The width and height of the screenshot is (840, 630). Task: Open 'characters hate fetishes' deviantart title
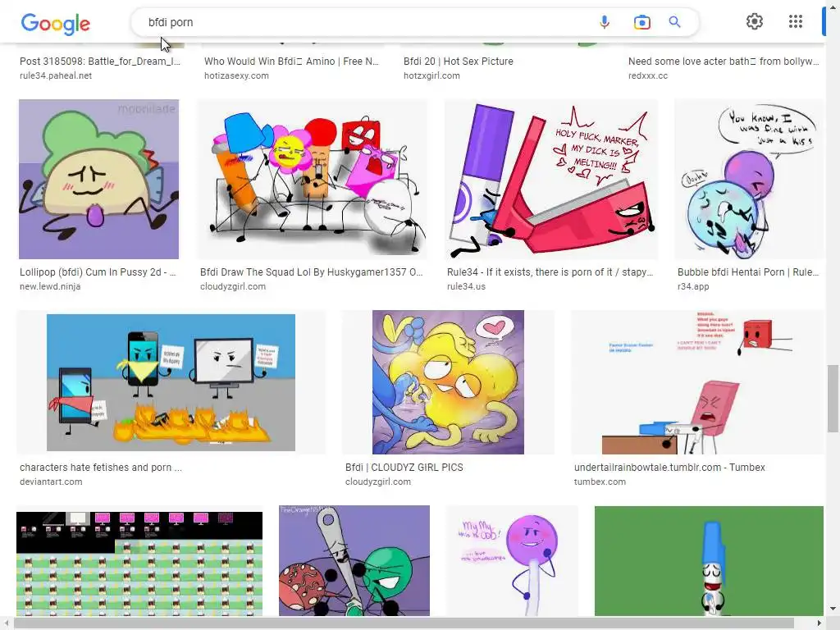click(101, 467)
